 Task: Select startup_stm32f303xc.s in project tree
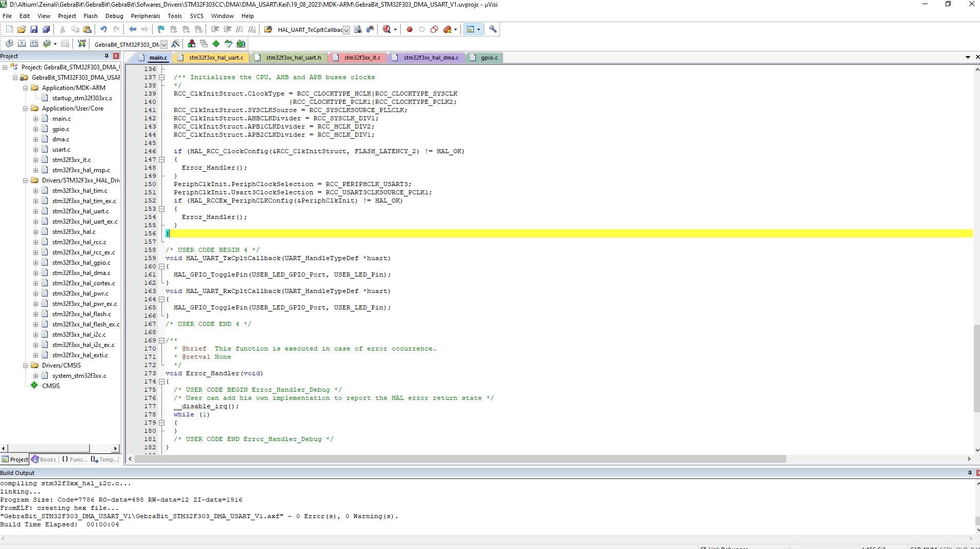pos(82,98)
